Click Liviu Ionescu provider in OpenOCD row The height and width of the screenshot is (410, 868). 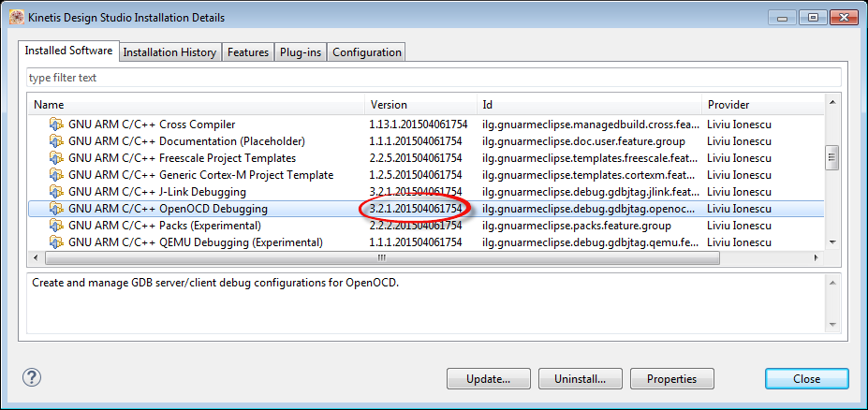739,209
